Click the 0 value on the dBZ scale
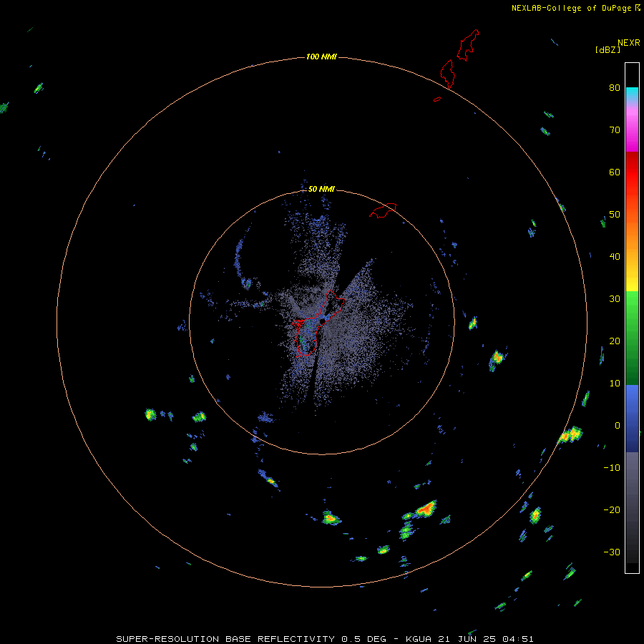This screenshot has height=644, width=644. pyautogui.click(x=618, y=426)
